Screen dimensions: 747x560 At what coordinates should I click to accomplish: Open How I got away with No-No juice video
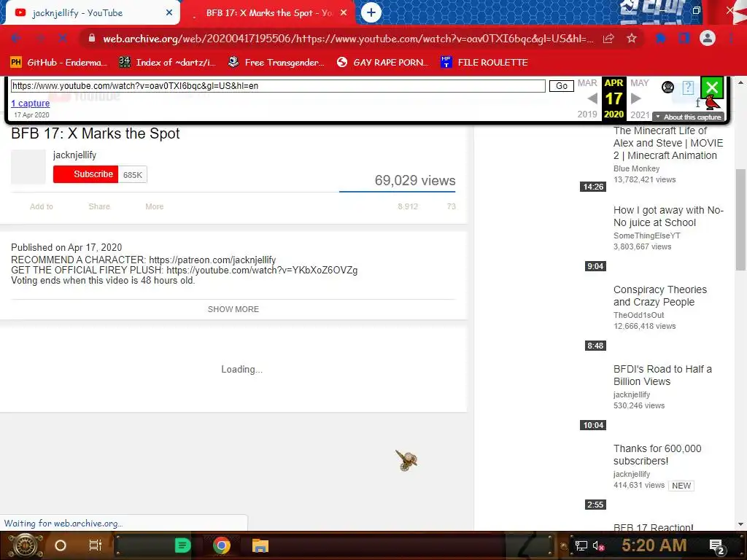(668, 216)
